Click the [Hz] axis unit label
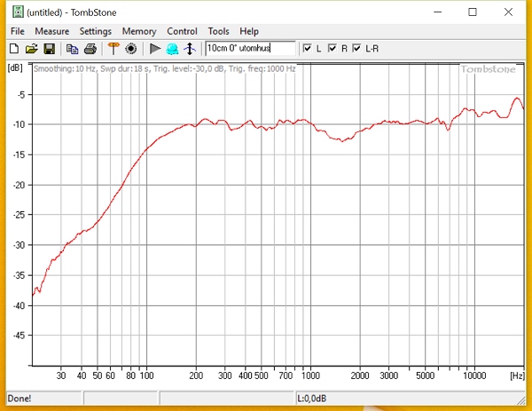 tap(518, 375)
